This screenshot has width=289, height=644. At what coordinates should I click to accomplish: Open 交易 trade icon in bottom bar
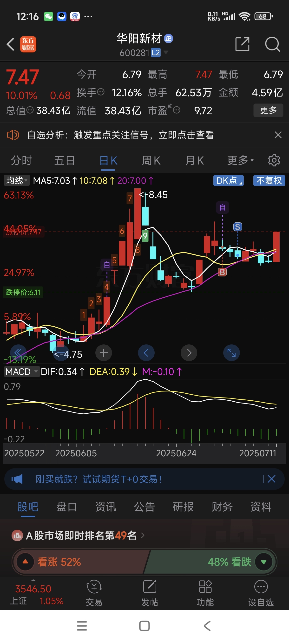(94, 593)
